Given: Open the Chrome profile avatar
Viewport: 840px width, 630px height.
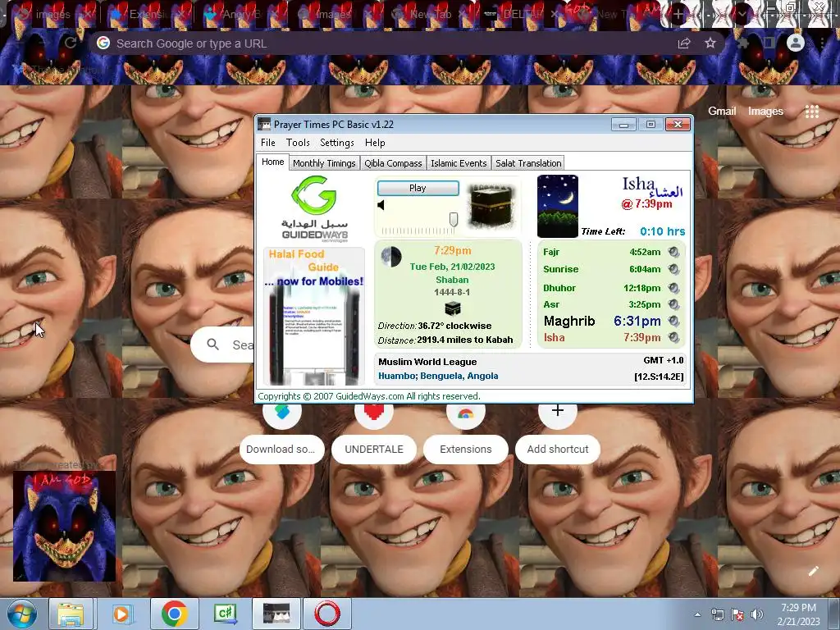Looking at the screenshot, I should [796, 43].
